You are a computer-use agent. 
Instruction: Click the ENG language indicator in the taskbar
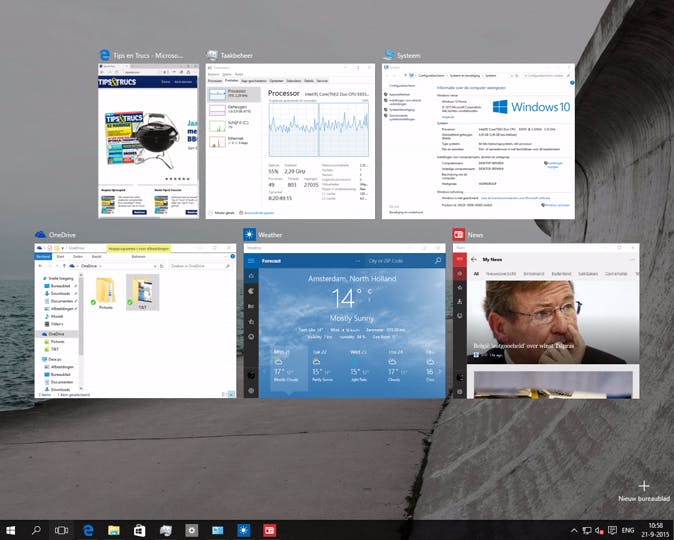pos(628,530)
